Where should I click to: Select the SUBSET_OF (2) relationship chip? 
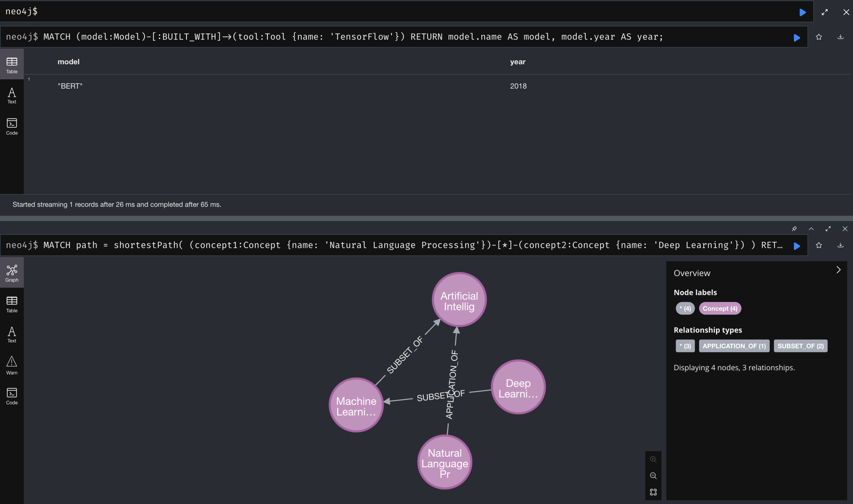click(x=800, y=346)
